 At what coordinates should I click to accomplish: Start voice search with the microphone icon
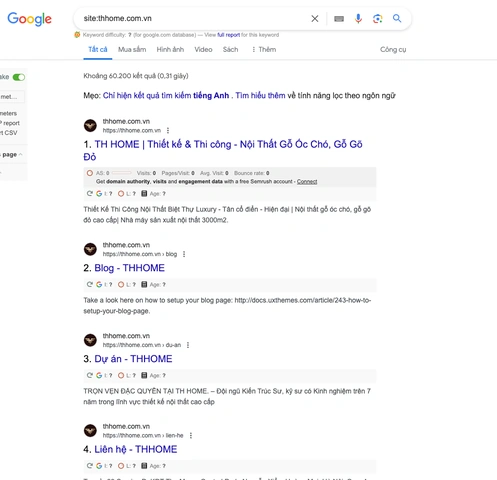click(x=358, y=19)
